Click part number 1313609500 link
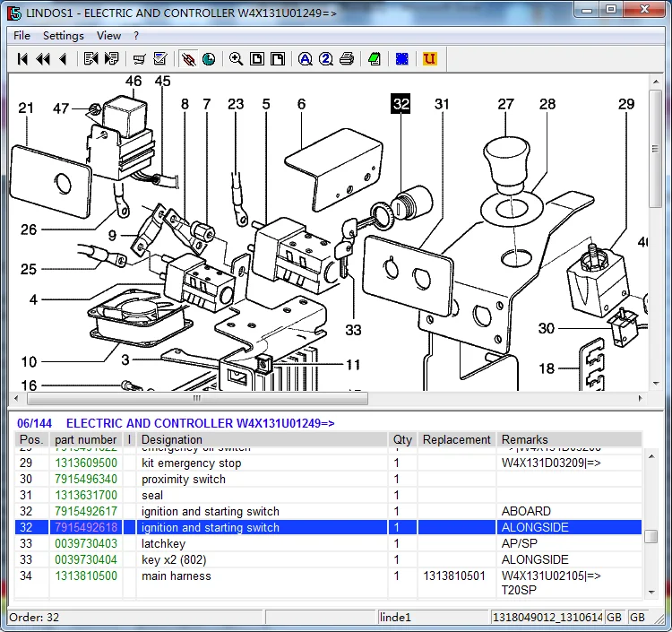 (85, 463)
